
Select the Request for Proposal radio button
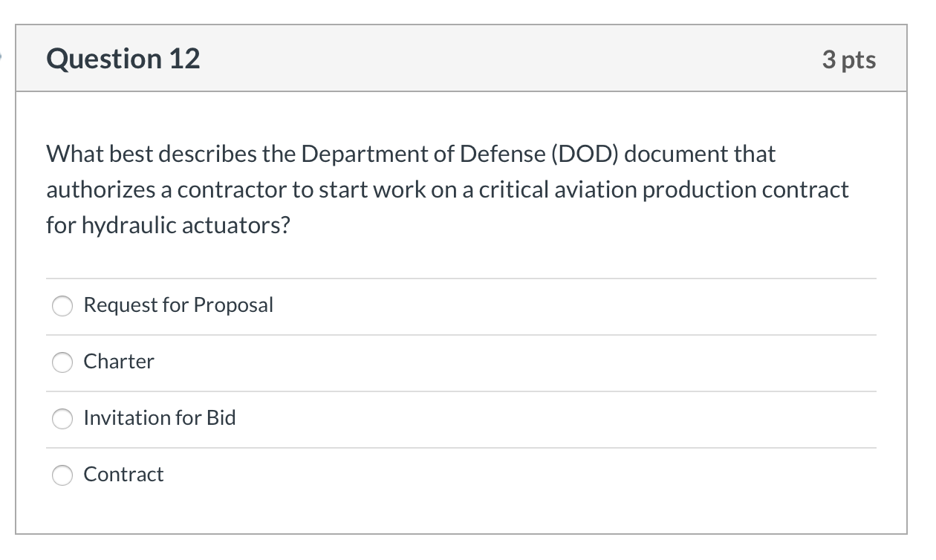[62, 306]
